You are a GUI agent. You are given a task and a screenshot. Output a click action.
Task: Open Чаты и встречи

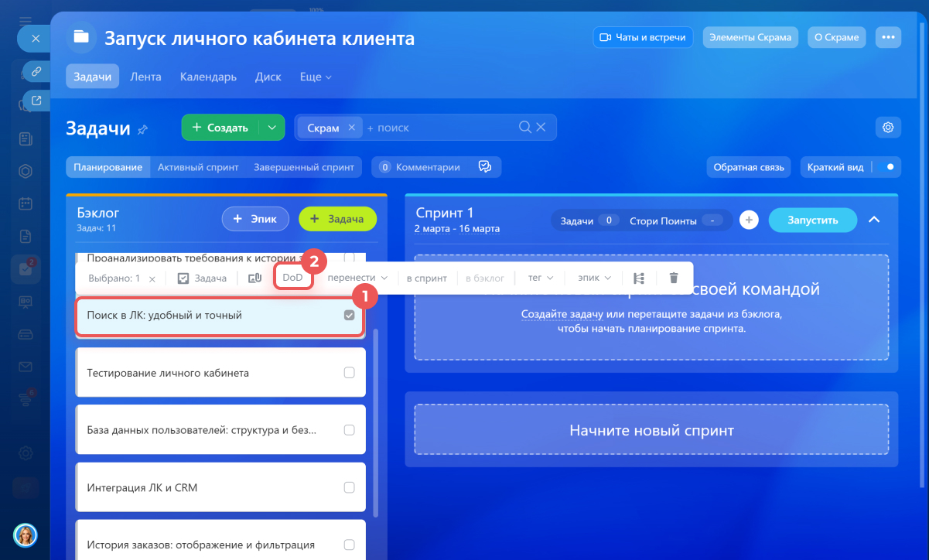(x=644, y=37)
